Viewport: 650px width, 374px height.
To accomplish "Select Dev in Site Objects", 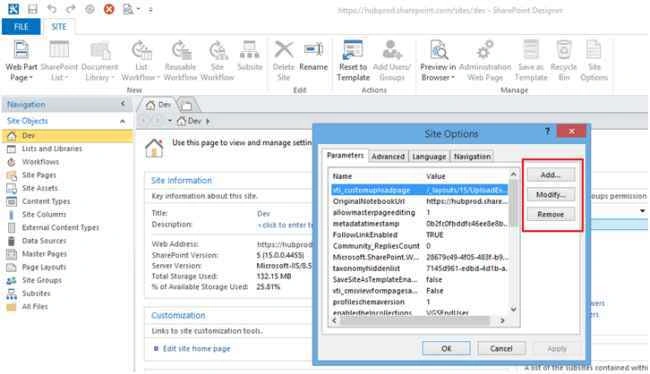I will (67, 136).
